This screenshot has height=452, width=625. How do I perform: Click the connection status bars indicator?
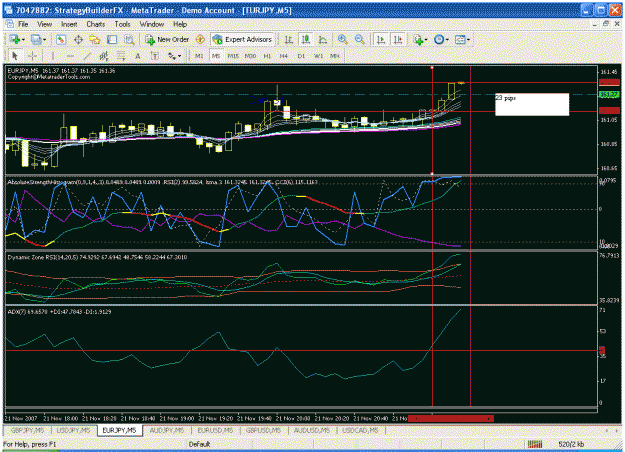535,444
